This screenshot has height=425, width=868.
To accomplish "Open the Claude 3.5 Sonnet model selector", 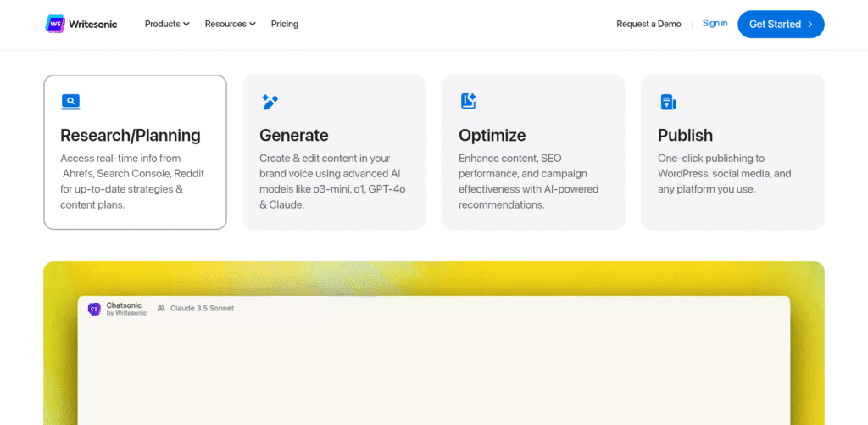I will click(202, 309).
